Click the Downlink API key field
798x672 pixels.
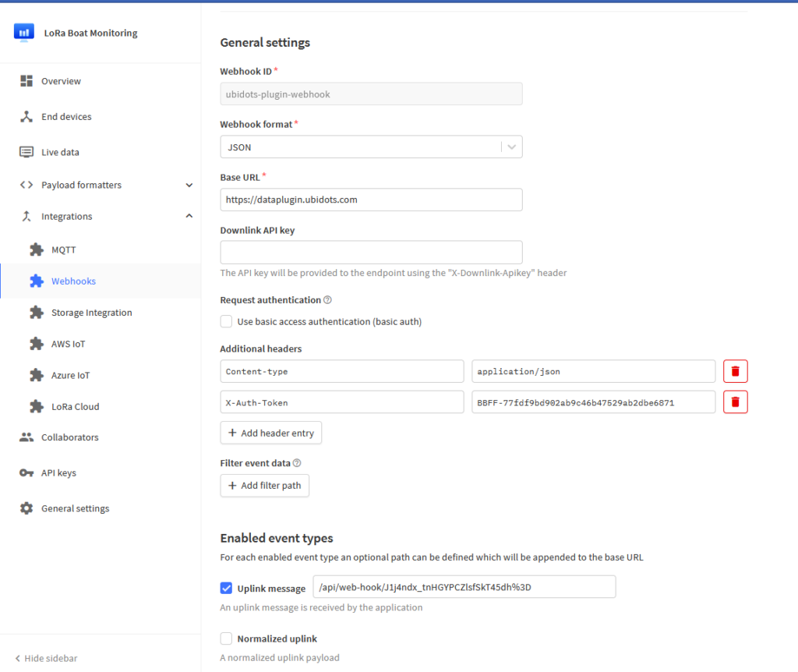point(371,252)
